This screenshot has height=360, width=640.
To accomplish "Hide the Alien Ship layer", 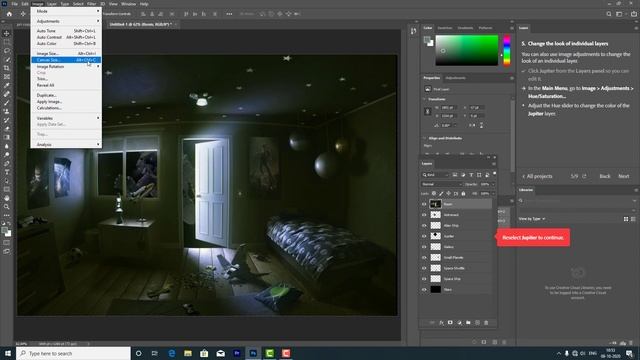I will click(424, 225).
